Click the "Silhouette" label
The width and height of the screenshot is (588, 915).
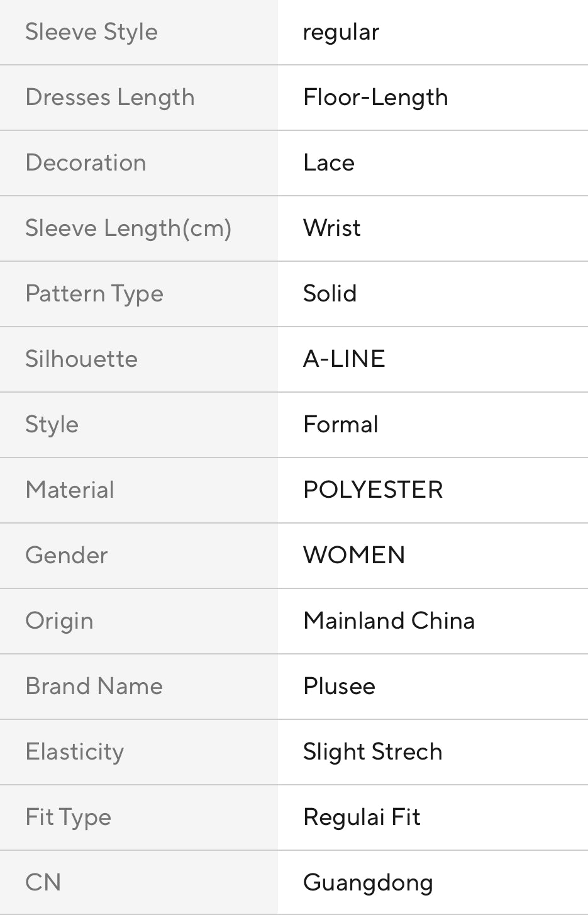click(x=81, y=359)
